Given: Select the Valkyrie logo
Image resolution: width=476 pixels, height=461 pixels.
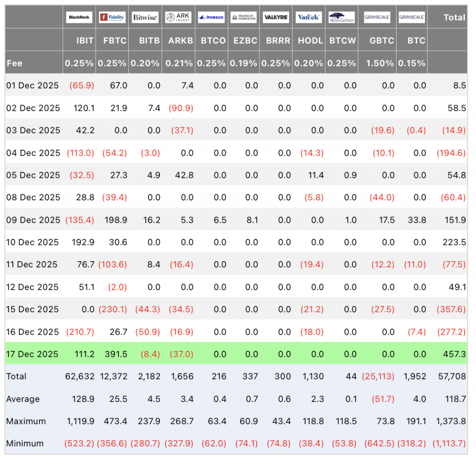Looking at the screenshot, I should pos(276,17).
